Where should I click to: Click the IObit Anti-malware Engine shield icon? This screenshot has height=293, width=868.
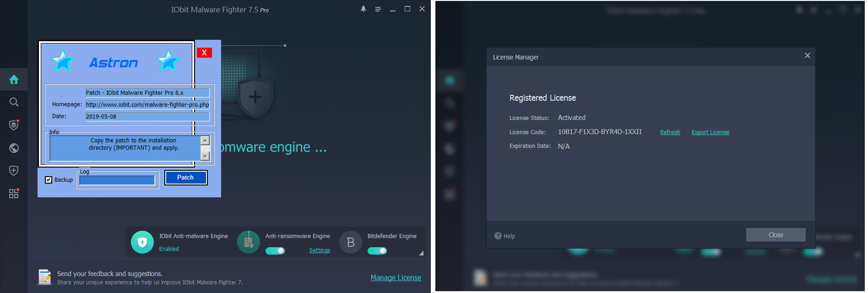(142, 242)
